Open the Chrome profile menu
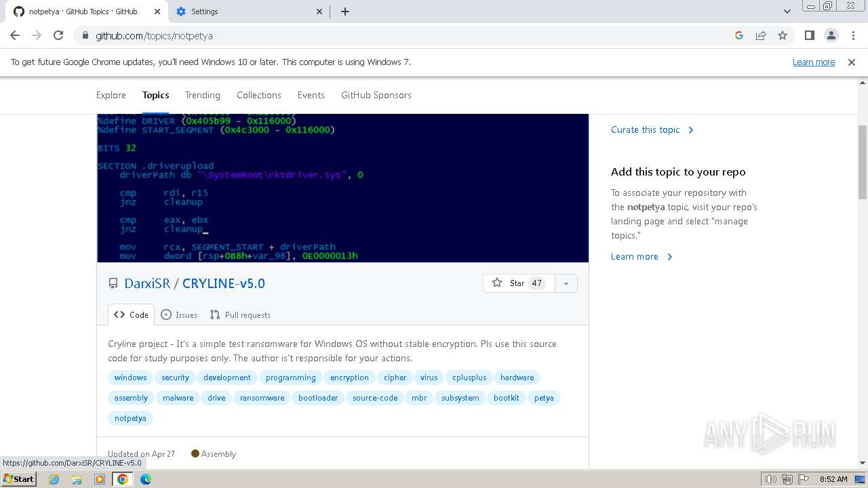Viewport: 868px width, 488px height. 831,35
